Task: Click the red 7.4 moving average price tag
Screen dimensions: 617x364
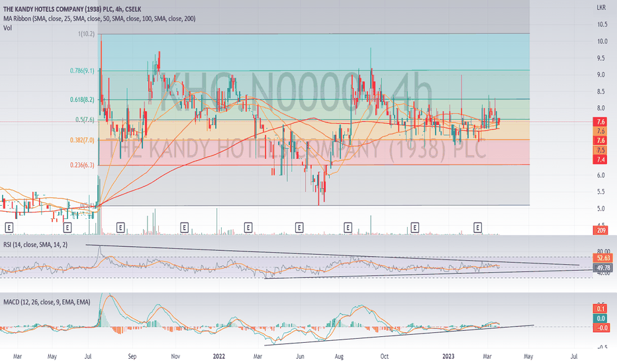Action: click(x=600, y=159)
